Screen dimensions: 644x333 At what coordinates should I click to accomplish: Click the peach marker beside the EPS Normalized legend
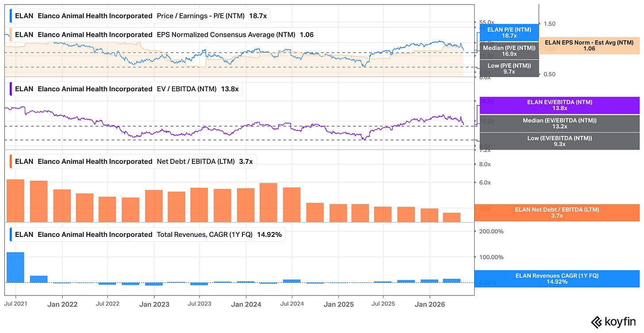coord(10,35)
